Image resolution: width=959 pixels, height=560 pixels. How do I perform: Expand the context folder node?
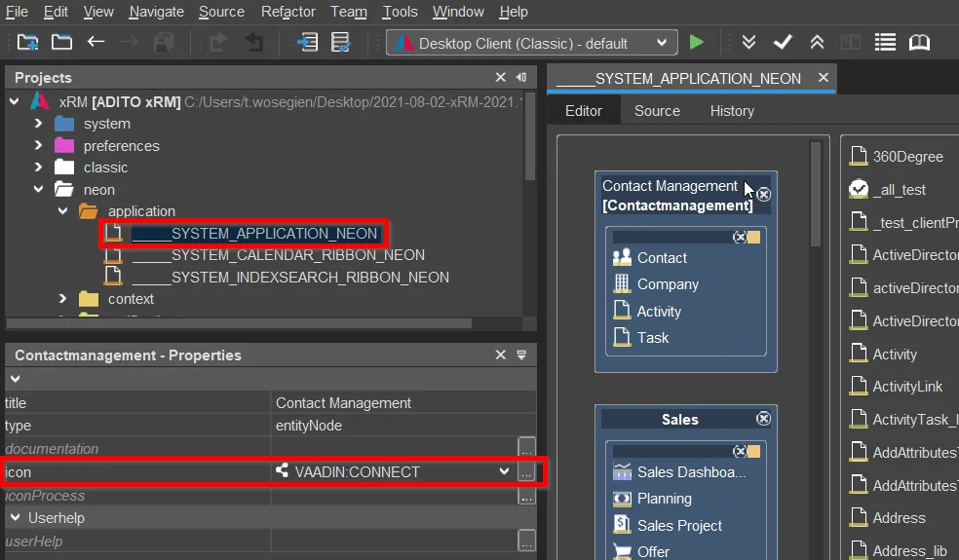point(62,298)
